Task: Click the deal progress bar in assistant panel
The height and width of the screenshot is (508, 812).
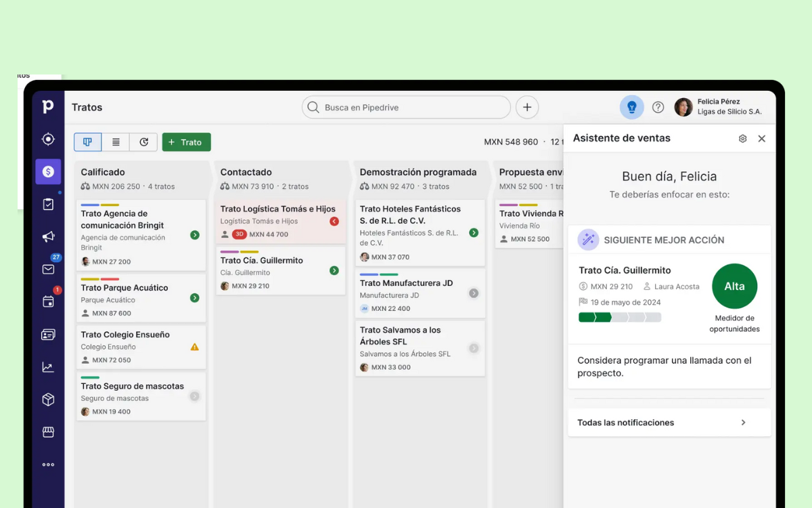Action: pos(619,318)
